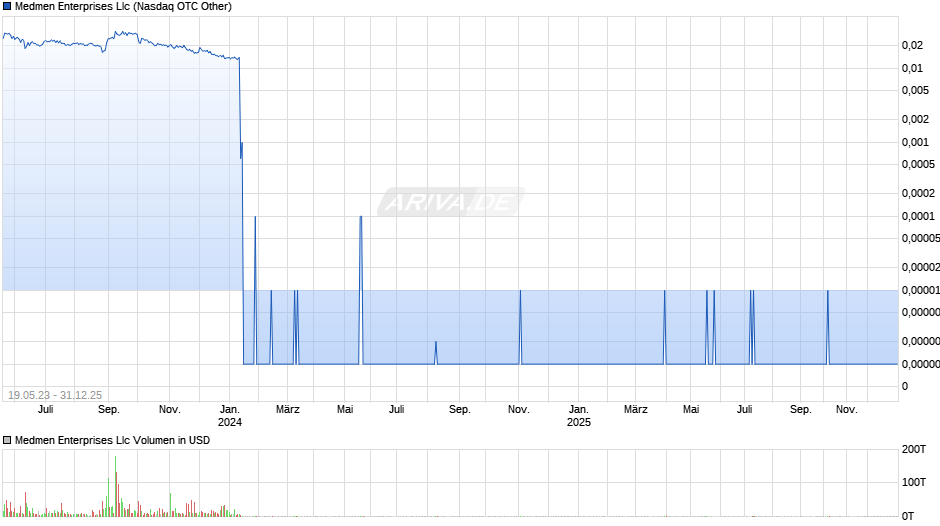The height and width of the screenshot is (526, 940).
Task: Click the gray legend square beside Volumen in USD
Action: (7, 440)
